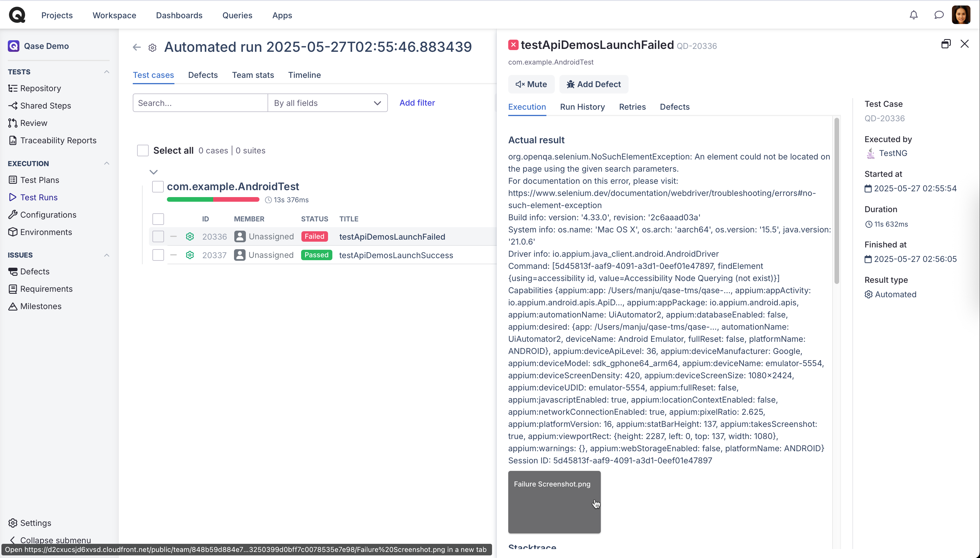Open the Timeline tab
This screenshot has width=980, height=558.
point(305,75)
